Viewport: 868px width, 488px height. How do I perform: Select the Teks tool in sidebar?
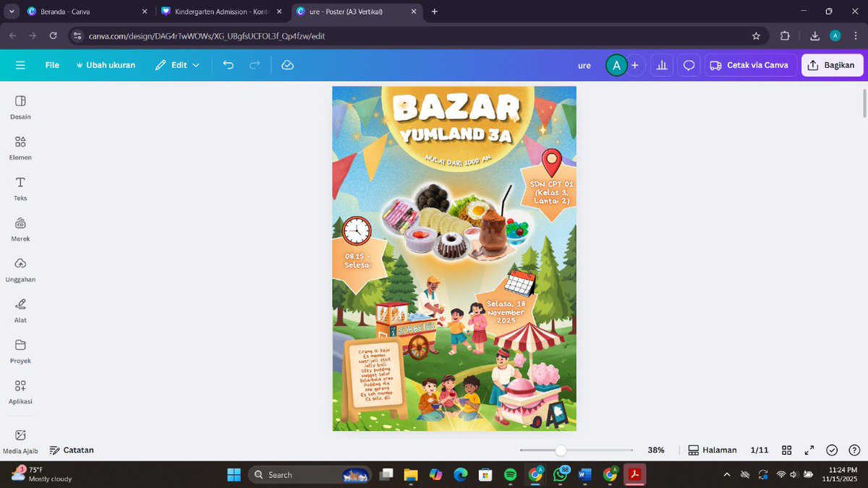[x=20, y=188]
